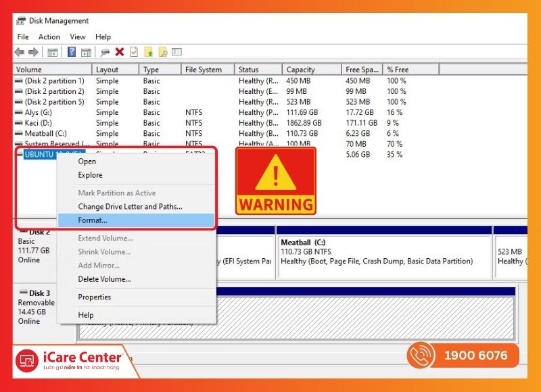Screen dimensions: 541x392
Task: Click the blue Help question mark icon
Action: click(72, 52)
